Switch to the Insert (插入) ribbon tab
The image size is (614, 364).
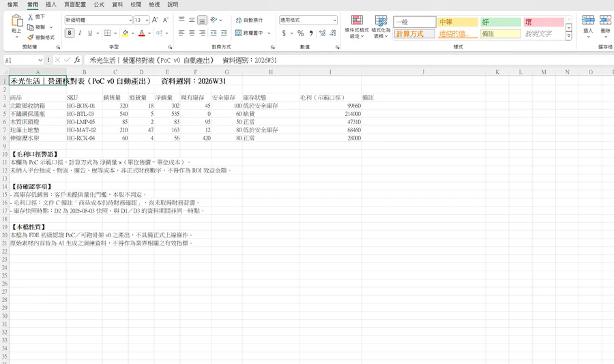click(51, 4)
